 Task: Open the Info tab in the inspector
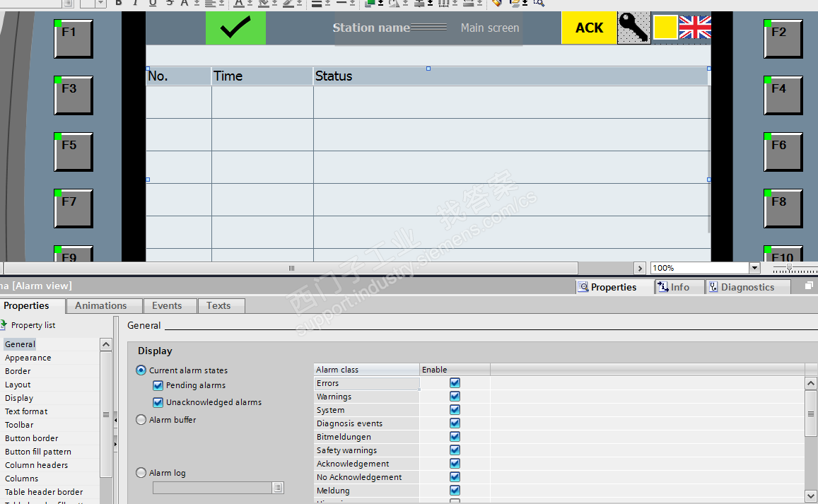click(679, 287)
